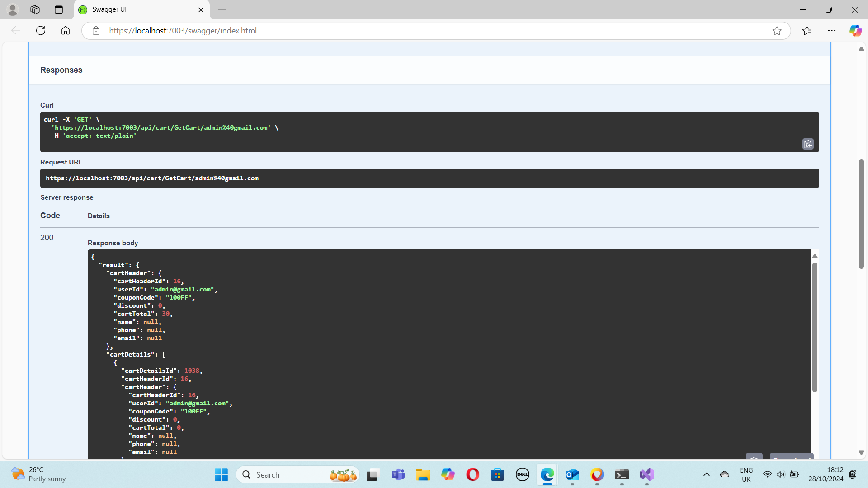This screenshot has width=868, height=488.
Task: Click the address bar URL
Action: [x=183, y=31]
